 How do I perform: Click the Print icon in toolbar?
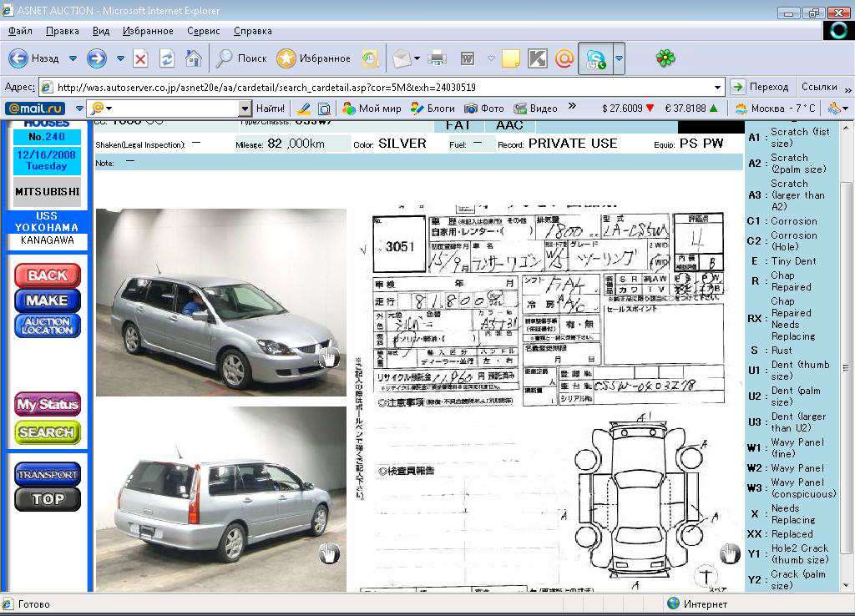point(437,58)
